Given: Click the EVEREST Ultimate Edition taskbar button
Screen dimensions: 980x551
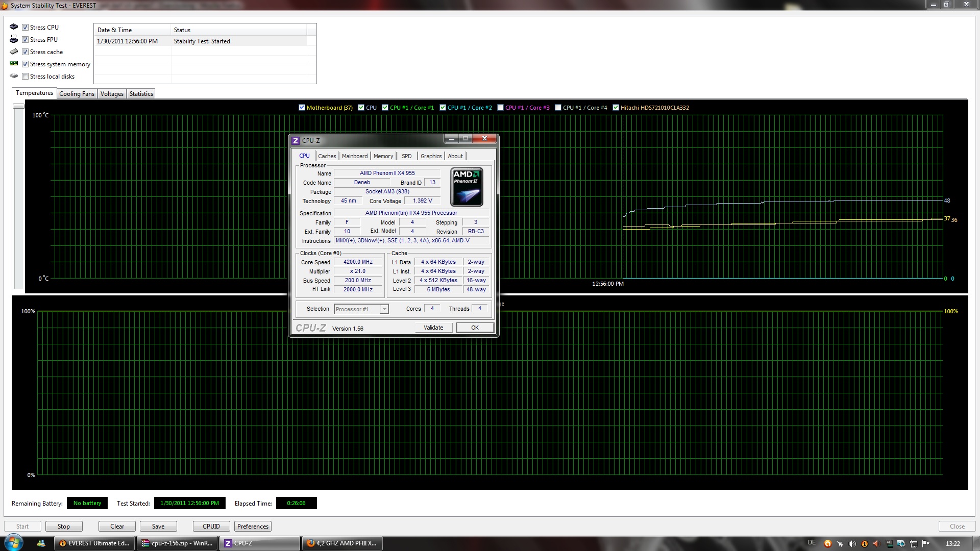Looking at the screenshot, I should pos(94,543).
